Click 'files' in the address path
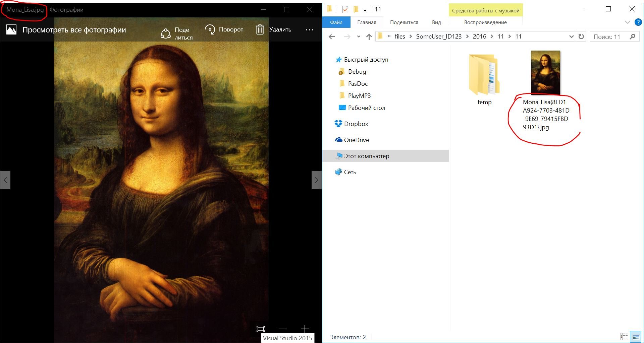Screen dimensions: 644x343 click(400, 37)
